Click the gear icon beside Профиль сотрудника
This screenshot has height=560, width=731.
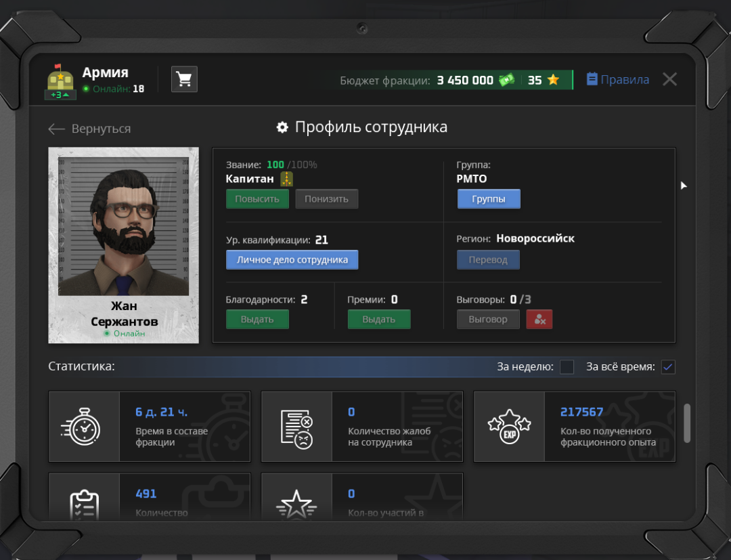pyautogui.click(x=282, y=127)
